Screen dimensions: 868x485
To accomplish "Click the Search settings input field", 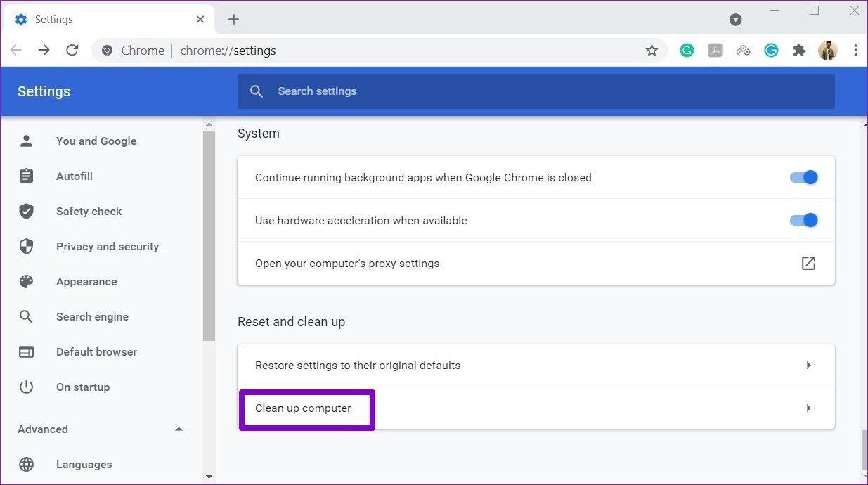I will [536, 91].
